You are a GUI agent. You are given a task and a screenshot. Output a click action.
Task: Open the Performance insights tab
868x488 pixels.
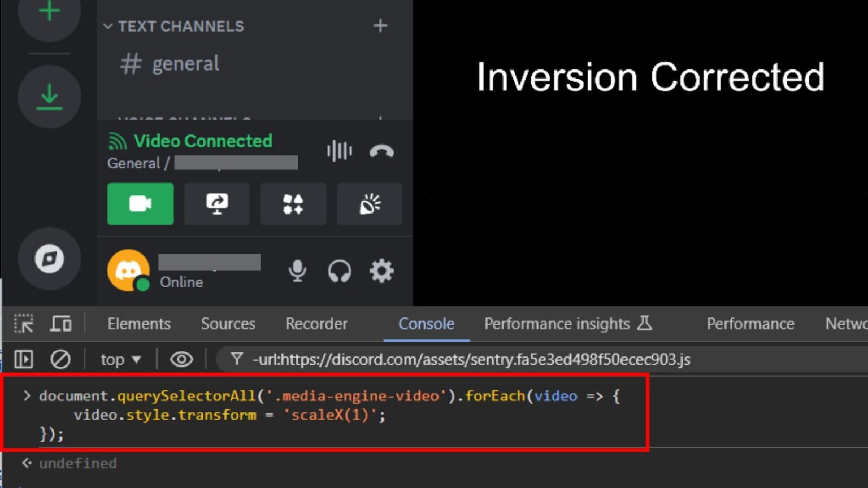click(557, 324)
